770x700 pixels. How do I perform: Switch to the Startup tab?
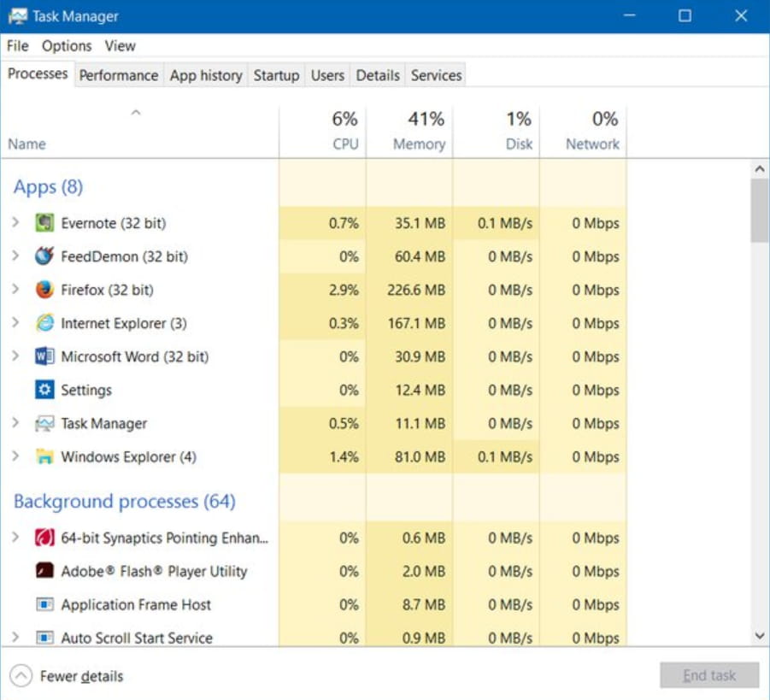(277, 75)
